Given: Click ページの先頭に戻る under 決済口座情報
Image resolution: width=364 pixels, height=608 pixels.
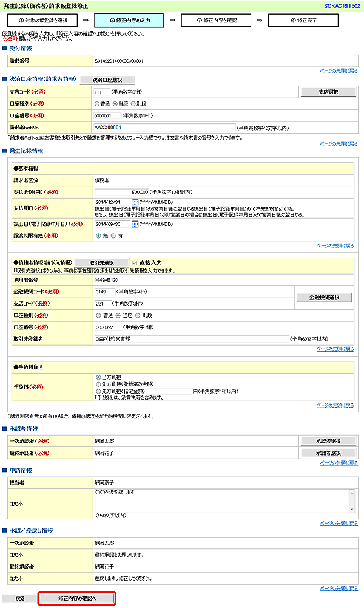Looking at the screenshot, I should (339, 144).
